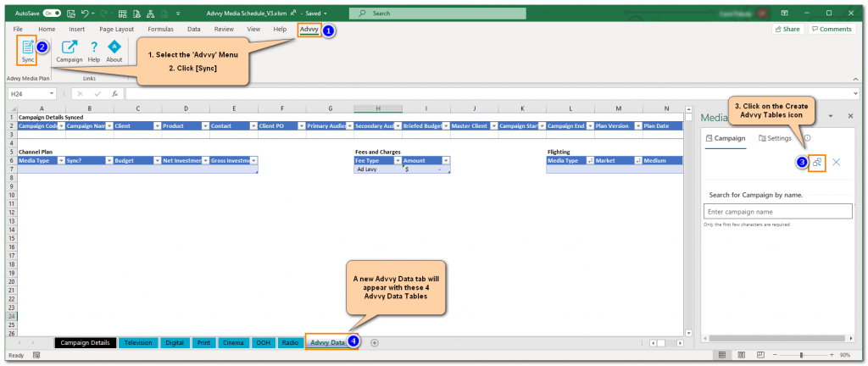Click the Help question mark icon
Viewport: 868px width, 366px height.
[94, 47]
